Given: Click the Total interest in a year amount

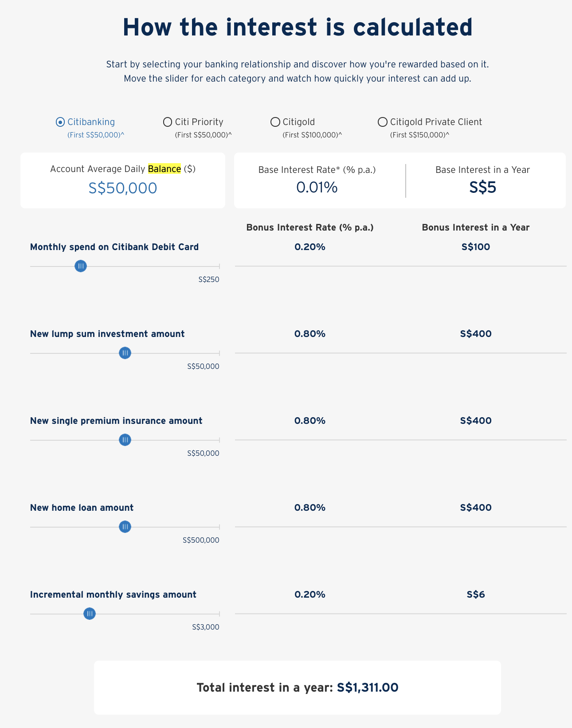Looking at the screenshot, I should pos(368,687).
